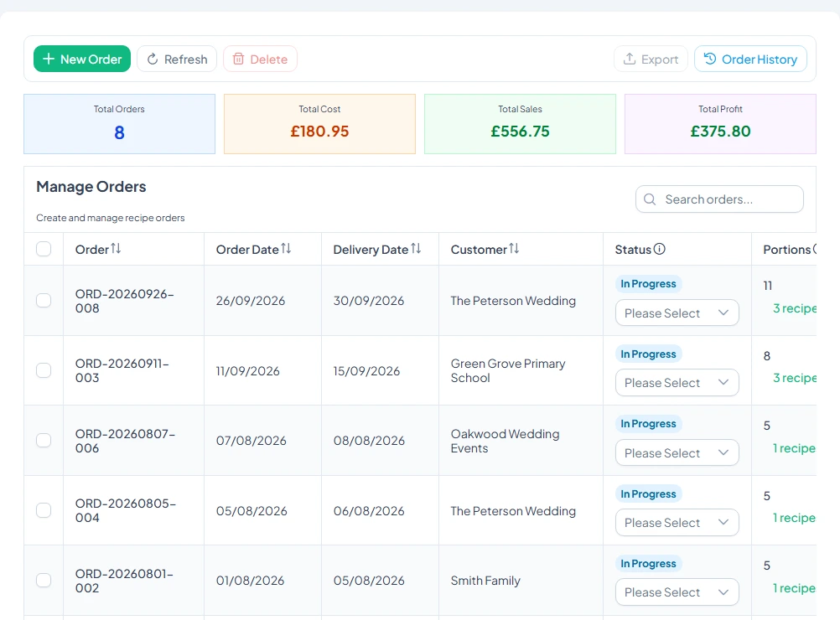Click order ID ORD-20260926-008
The height and width of the screenshot is (620, 840).
125,301
